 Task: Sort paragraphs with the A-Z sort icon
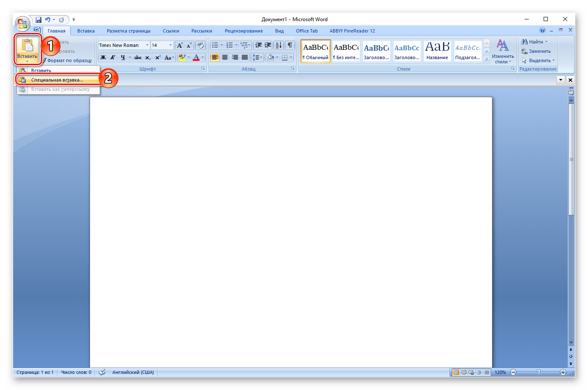pyautogui.click(x=279, y=45)
